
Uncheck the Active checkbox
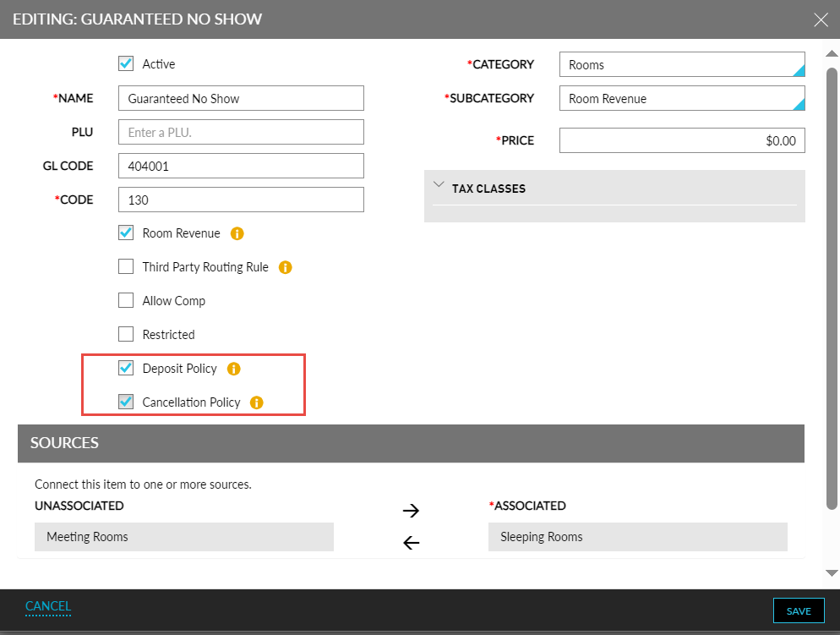(x=126, y=64)
